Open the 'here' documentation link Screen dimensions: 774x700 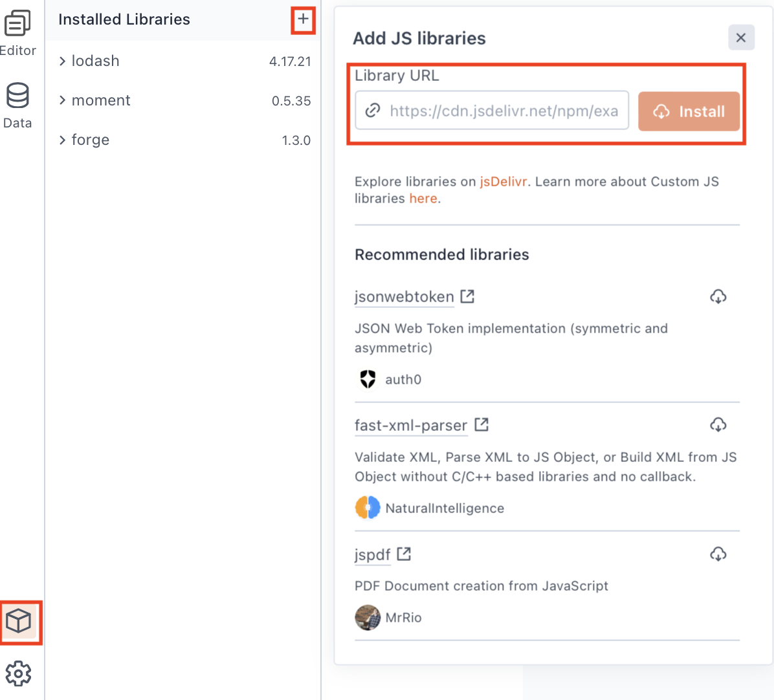(x=423, y=199)
